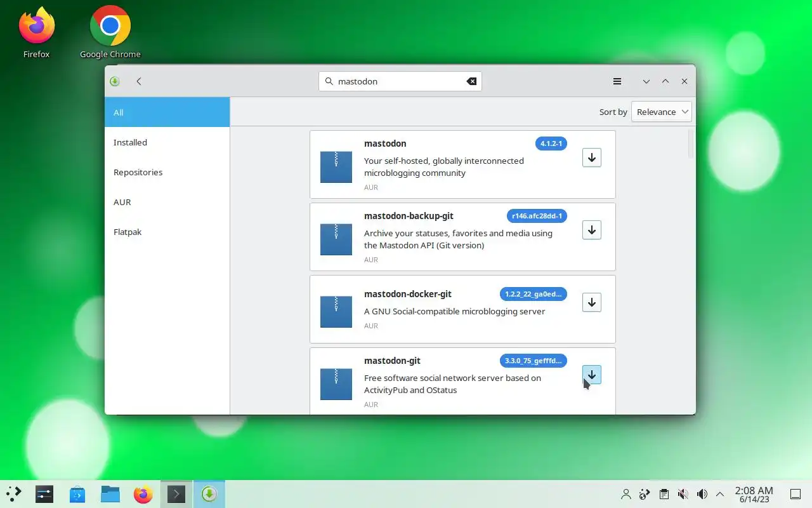Open mastodon-git package archive icon
The width and height of the screenshot is (812, 508).
click(x=336, y=384)
